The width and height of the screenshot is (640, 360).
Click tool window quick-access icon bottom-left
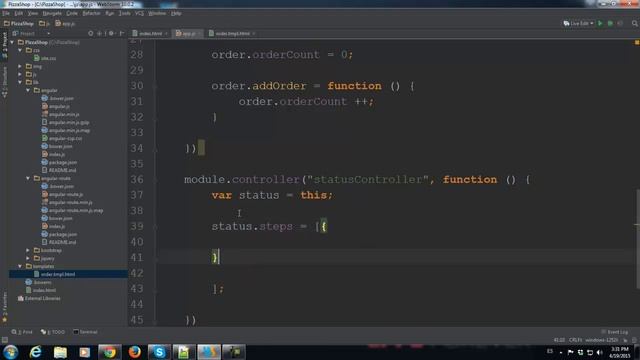pos(4,340)
